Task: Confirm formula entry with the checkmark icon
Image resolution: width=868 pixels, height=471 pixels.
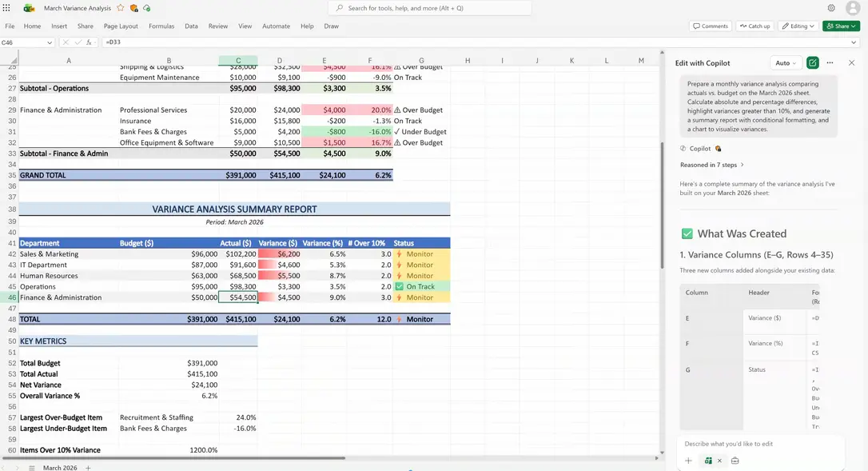Action: pos(78,42)
